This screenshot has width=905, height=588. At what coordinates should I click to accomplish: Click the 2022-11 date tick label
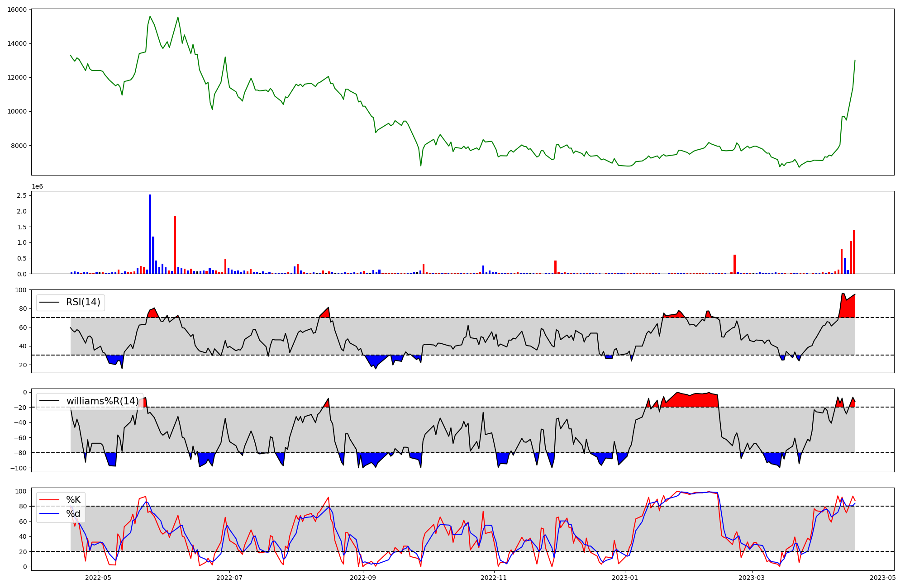point(494,578)
